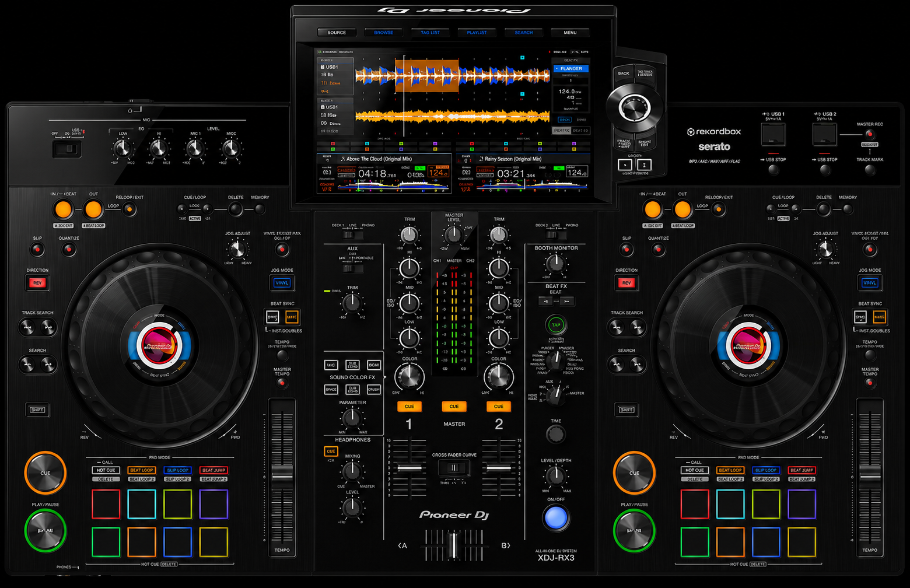Flip the DECK 2 LINE/PHONO switch

[x=556, y=235]
